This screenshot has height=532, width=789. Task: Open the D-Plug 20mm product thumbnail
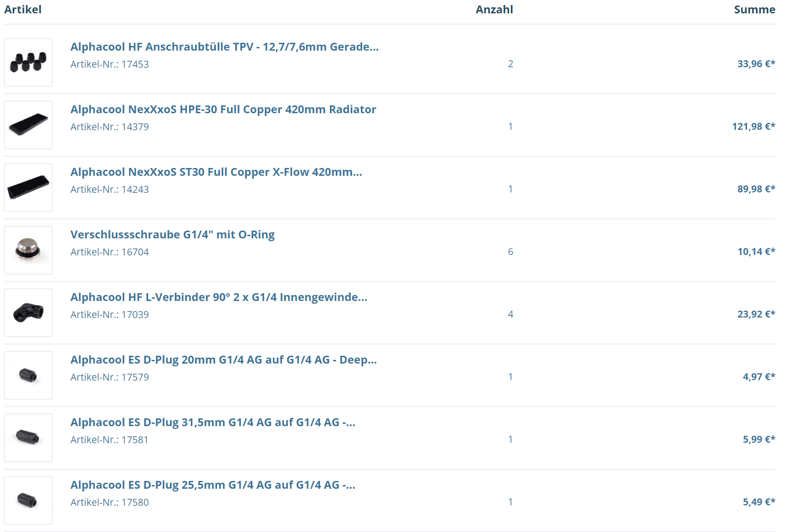(28, 375)
